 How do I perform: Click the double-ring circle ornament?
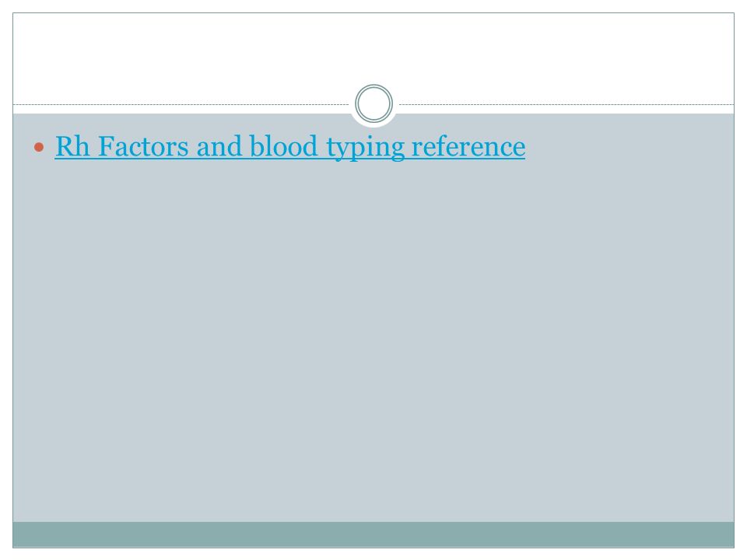pyautogui.click(x=374, y=103)
